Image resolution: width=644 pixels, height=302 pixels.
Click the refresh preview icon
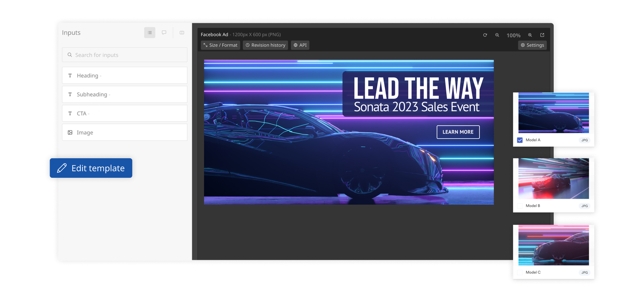485,35
